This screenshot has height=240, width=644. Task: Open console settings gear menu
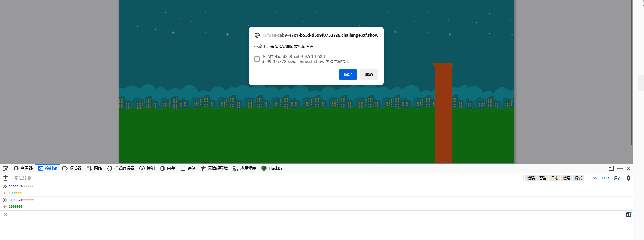click(629, 178)
